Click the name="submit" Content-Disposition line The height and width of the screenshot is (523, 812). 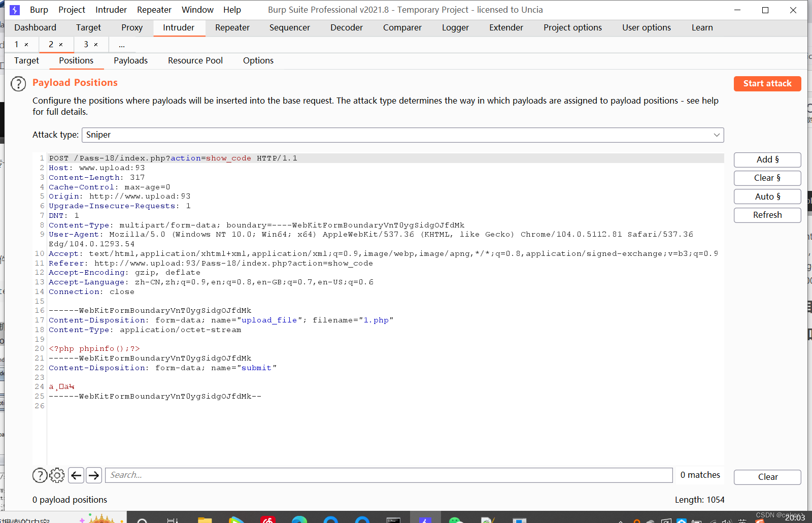(163, 368)
